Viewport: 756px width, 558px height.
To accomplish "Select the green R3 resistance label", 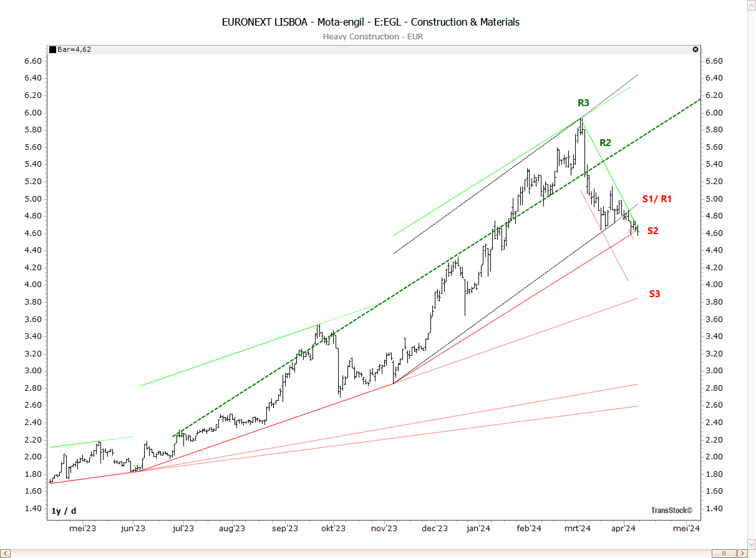I will click(583, 102).
